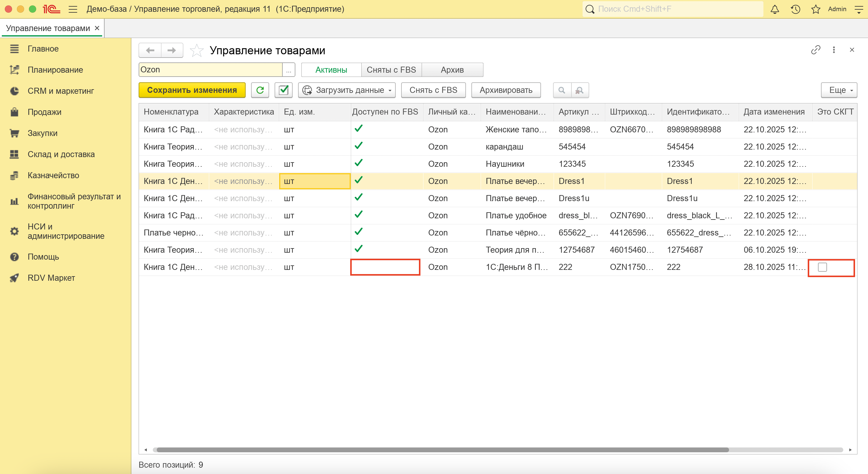Image resolution: width=868 pixels, height=474 pixels.
Task: Click the Архивировать button
Action: point(505,90)
